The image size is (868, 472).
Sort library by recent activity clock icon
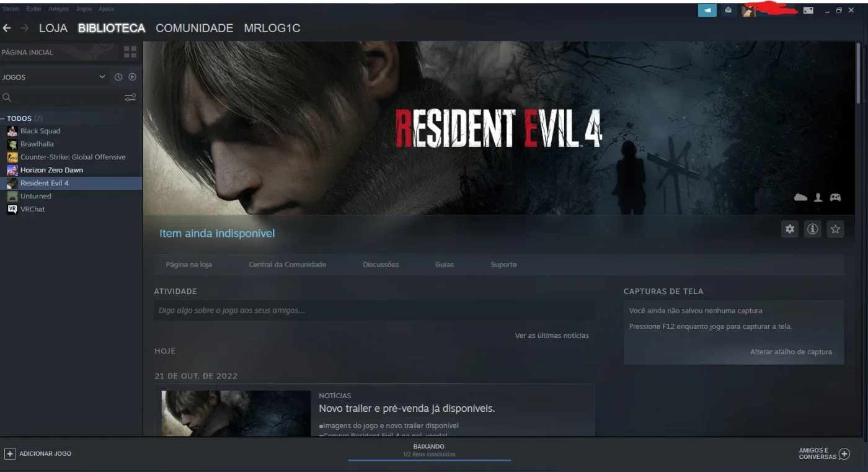pos(118,77)
